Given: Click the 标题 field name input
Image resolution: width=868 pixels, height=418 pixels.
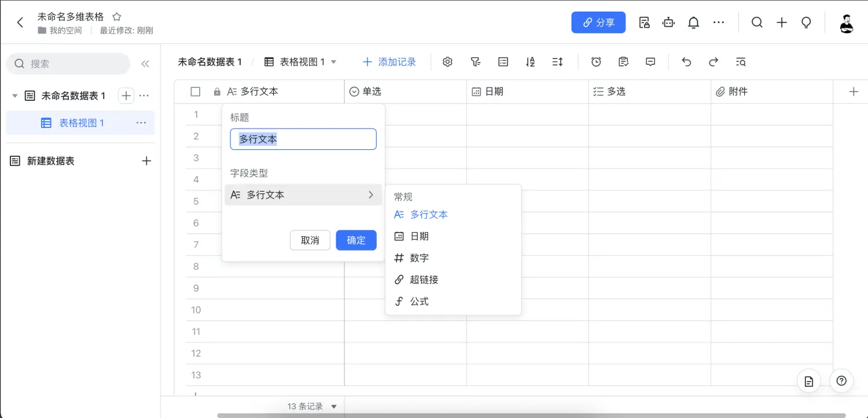Looking at the screenshot, I should tap(303, 140).
